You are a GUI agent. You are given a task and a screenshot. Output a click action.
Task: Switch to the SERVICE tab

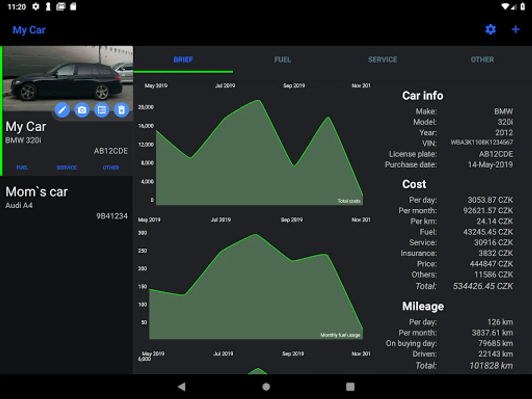pyautogui.click(x=383, y=59)
